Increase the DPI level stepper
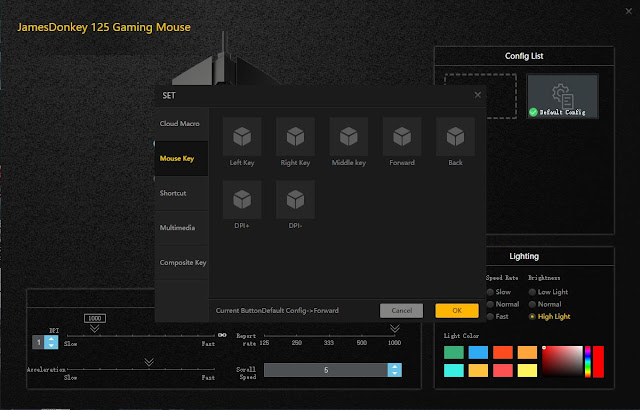This screenshot has width=640, height=410. click(x=51, y=339)
